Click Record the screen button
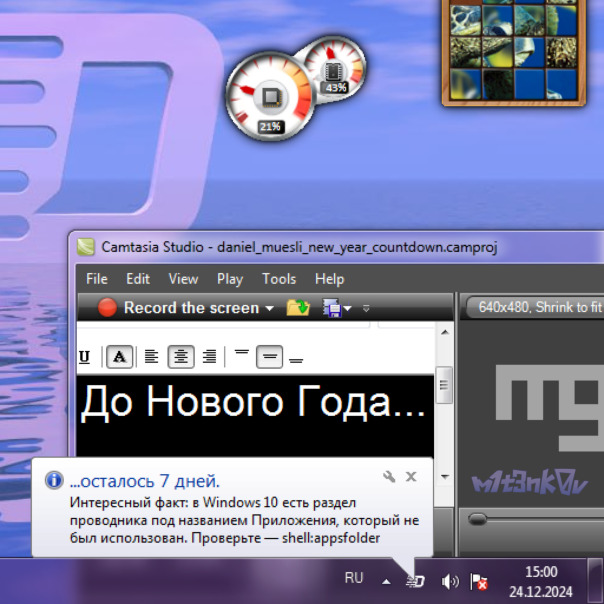Image resolution: width=604 pixels, height=604 pixels. (178, 308)
